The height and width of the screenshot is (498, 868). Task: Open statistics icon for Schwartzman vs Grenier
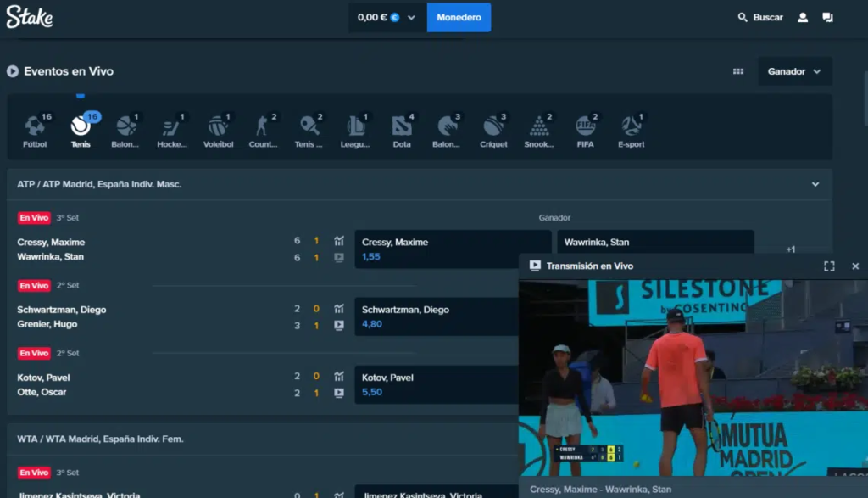[x=339, y=309]
